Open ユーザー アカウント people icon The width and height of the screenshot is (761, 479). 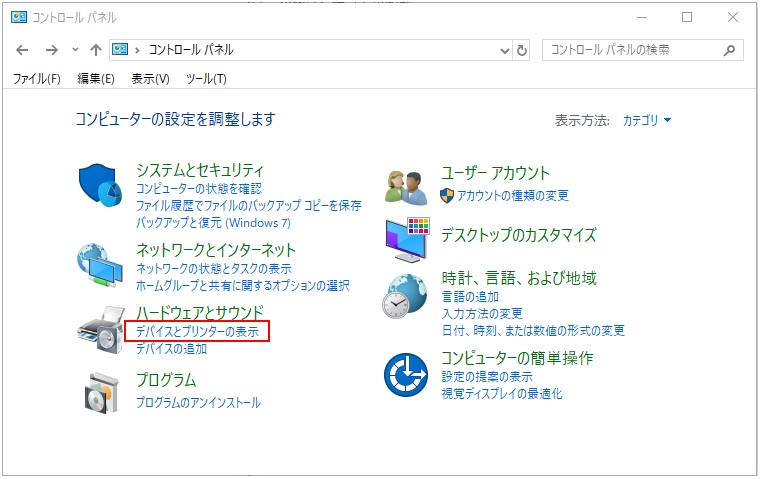[x=406, y=187]
